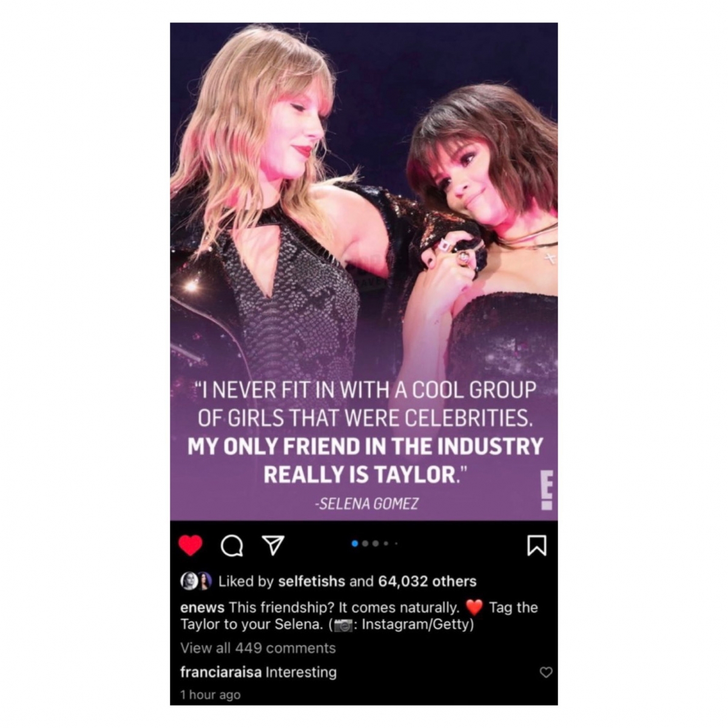728x728 pixels.
Task: Go to the third carousel dot
Action: [x=376, y=544]
